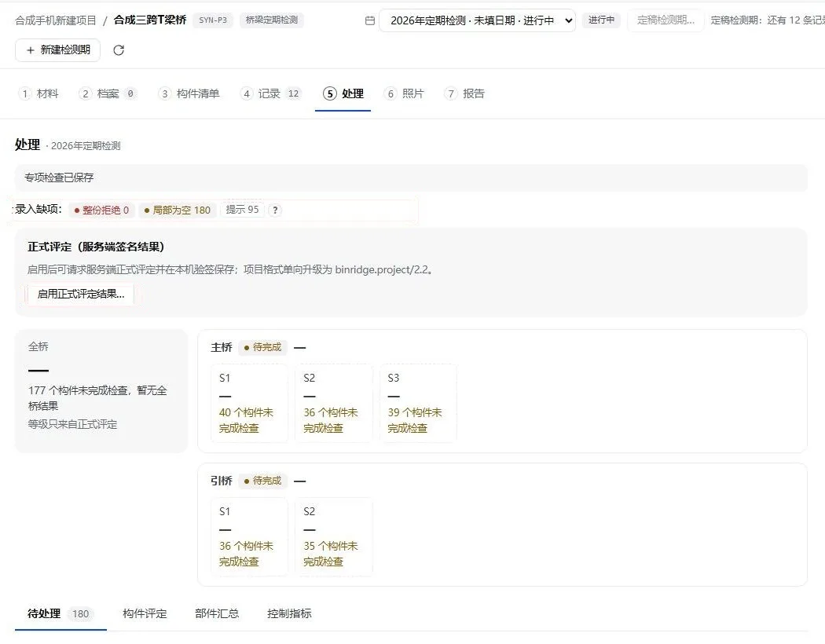Open the 引桥 S1 span card
This screenshot has height=644, width=825.
[x=249, y=536]
